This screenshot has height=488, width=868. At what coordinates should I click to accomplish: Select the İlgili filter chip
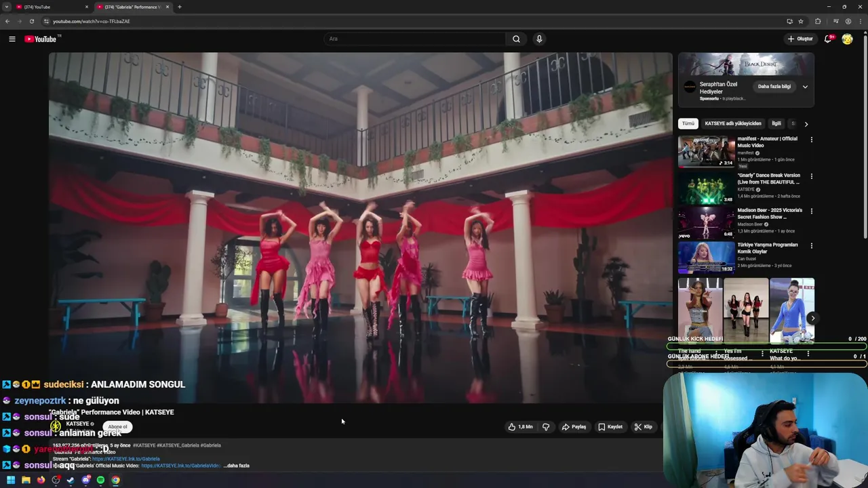coord(776,123)
